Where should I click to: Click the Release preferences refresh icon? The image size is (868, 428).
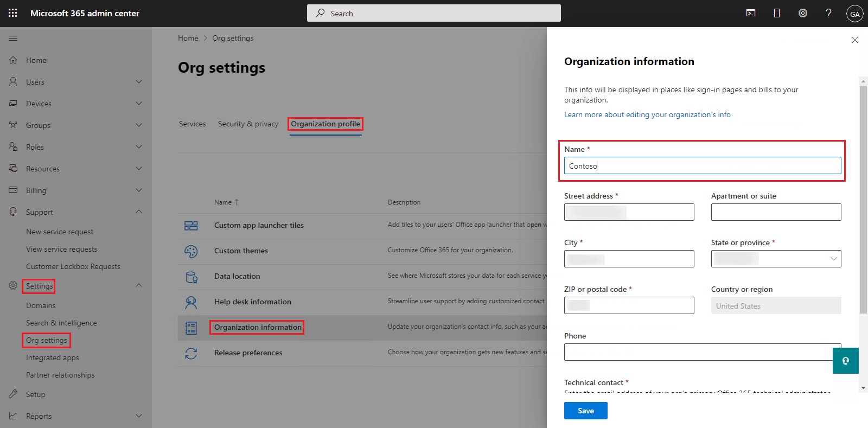(191, 353)
